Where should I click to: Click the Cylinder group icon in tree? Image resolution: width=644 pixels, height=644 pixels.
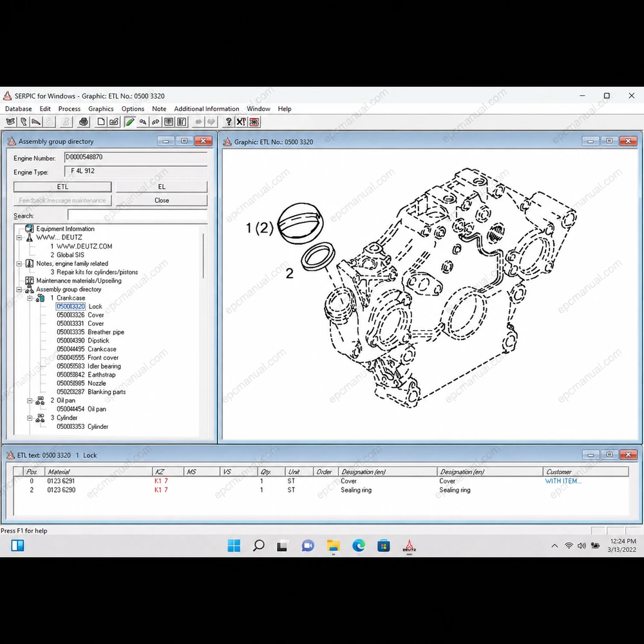40,418
